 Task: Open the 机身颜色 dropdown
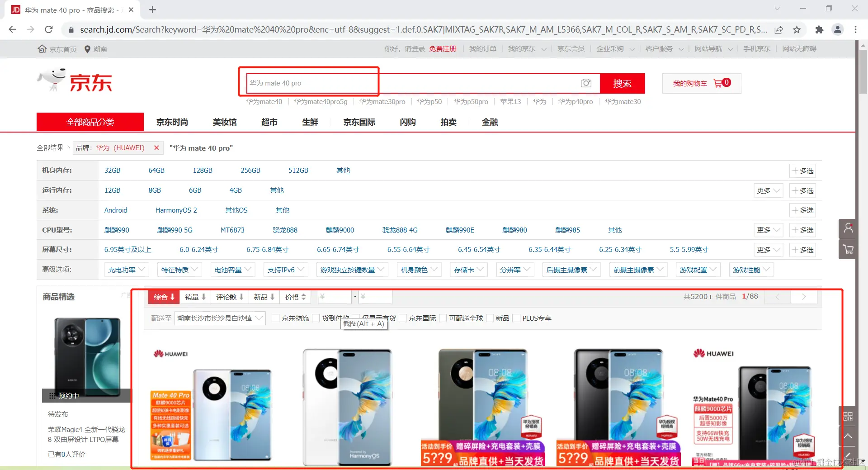pyautogui.click(x=419, y=270)
